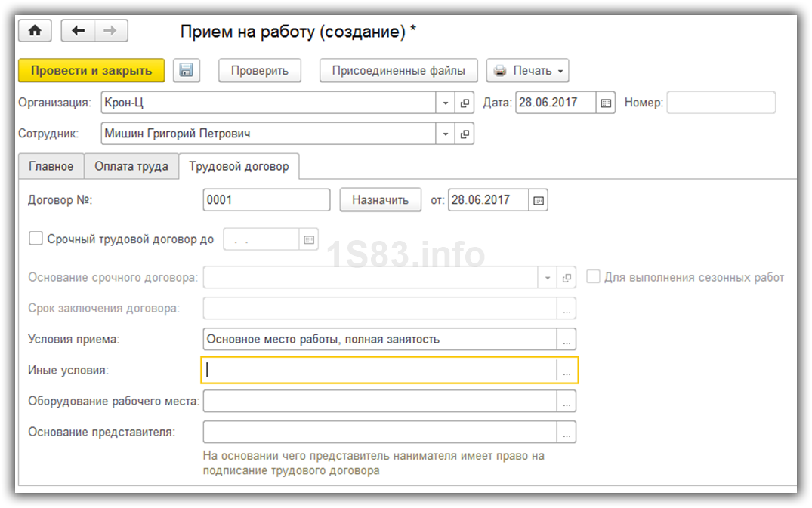
Task: Switch to the Оплата труда tab
Action: coord(131,166)
